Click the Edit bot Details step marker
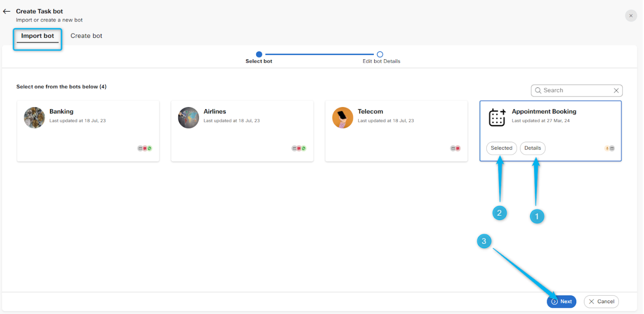Viewport: 644px width, 314px height. click(x=380, y=54)
